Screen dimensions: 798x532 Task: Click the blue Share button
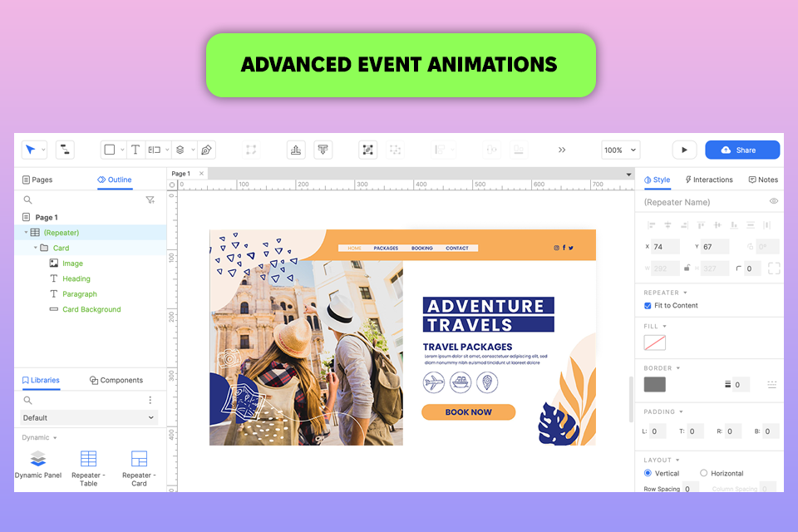742,150
